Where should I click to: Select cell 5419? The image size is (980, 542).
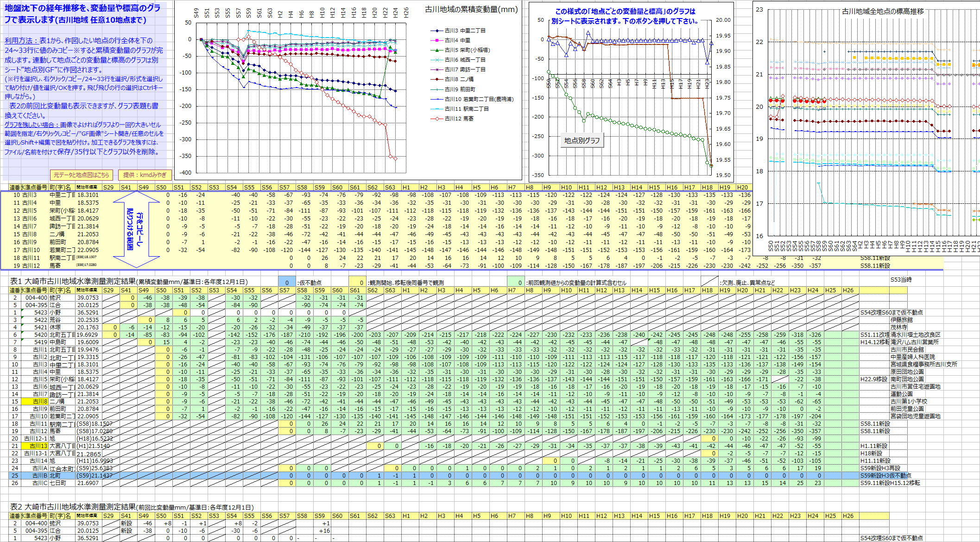(x=34, y=342)
